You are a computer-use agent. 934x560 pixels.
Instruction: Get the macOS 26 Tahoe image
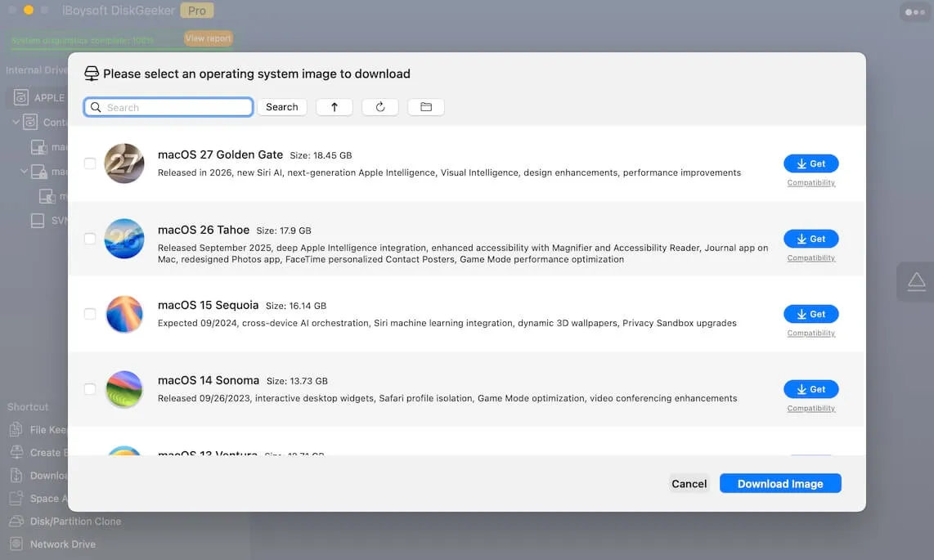(811, 239)
